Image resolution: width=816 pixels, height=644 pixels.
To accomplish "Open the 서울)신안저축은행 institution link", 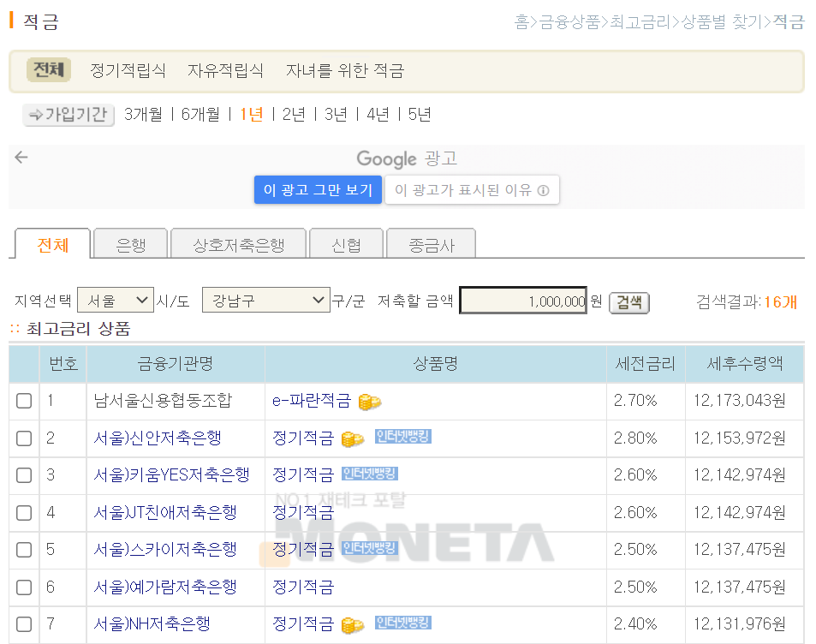I will coord(158,438).
